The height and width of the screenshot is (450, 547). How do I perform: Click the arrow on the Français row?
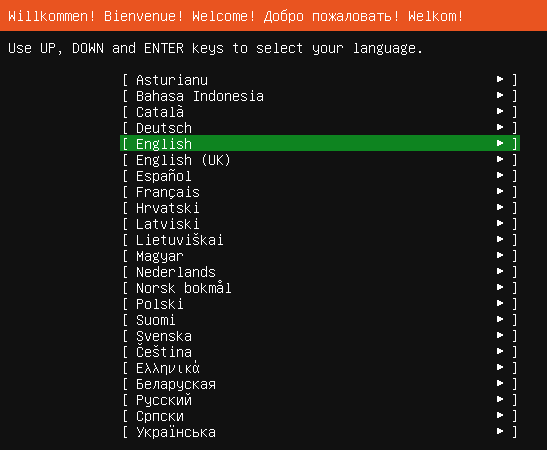[x=500, y=191]
